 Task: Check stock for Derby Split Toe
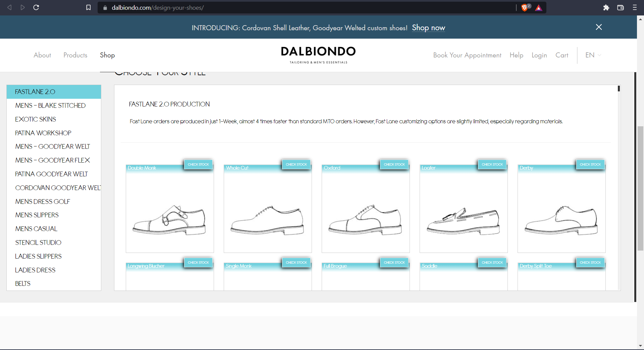590,262
